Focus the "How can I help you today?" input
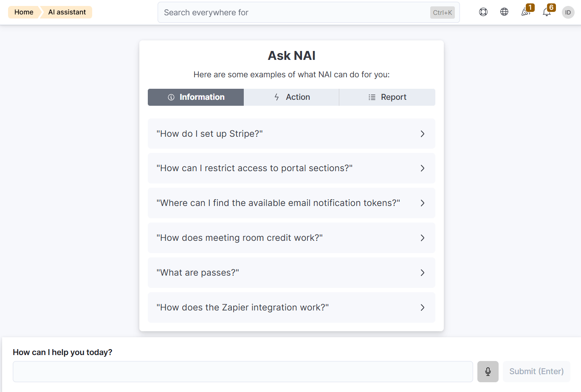This screenshot has width=581, height=392. tap(243, 372)
